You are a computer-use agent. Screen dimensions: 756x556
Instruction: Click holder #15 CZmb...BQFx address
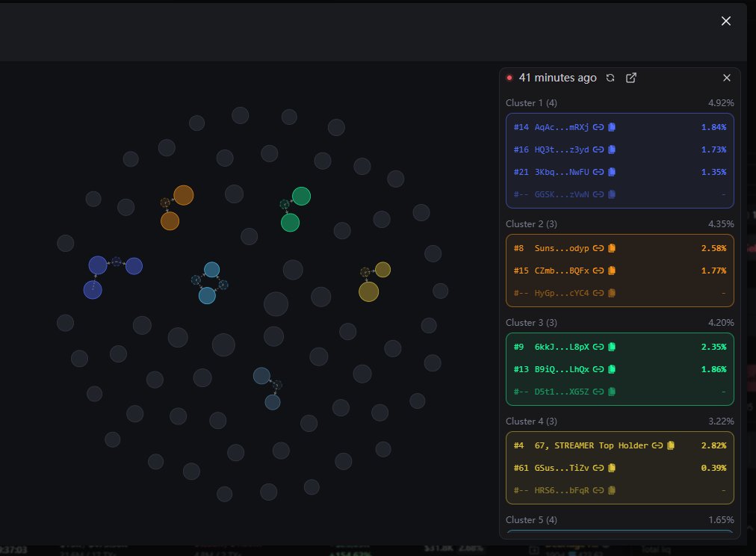click(562, 271)
